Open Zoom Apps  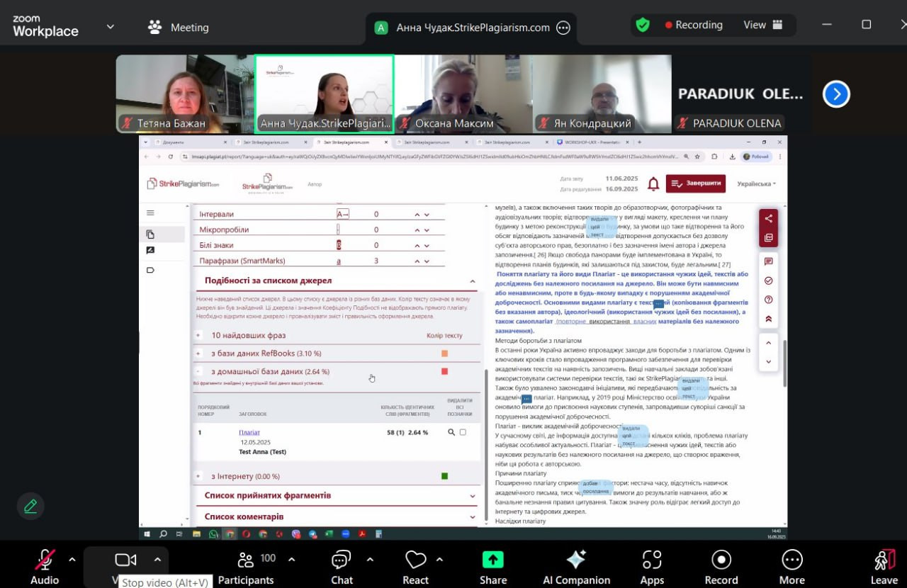point(652,567)
